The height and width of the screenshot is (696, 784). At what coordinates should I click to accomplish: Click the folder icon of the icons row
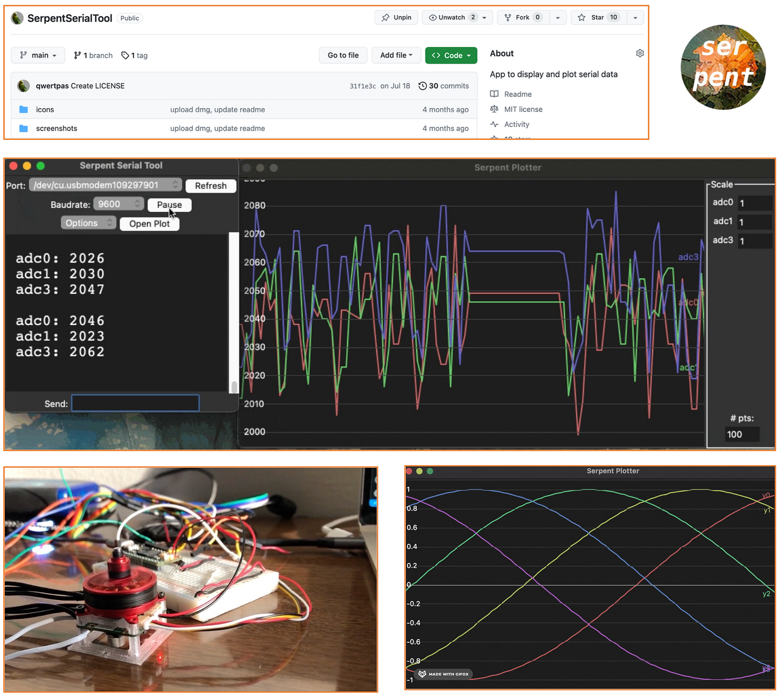24,109
